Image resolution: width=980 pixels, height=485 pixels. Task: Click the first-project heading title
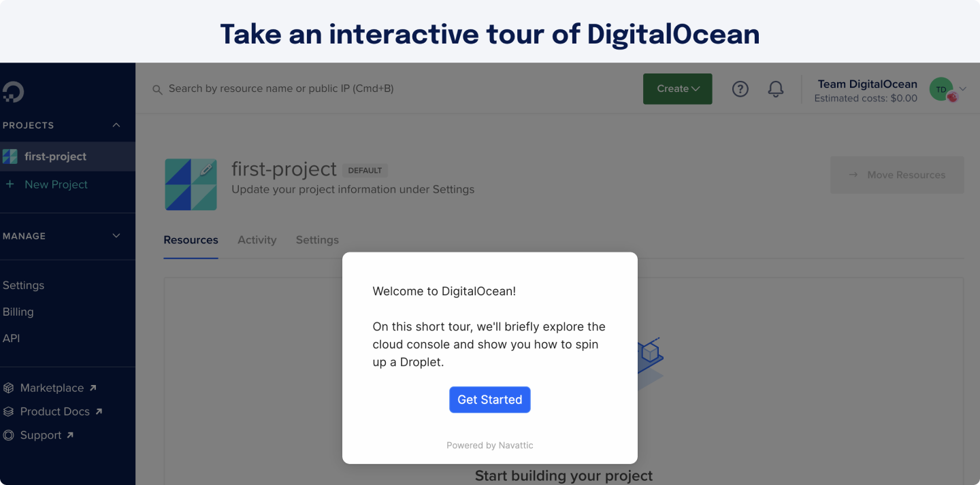click(284, 169)
